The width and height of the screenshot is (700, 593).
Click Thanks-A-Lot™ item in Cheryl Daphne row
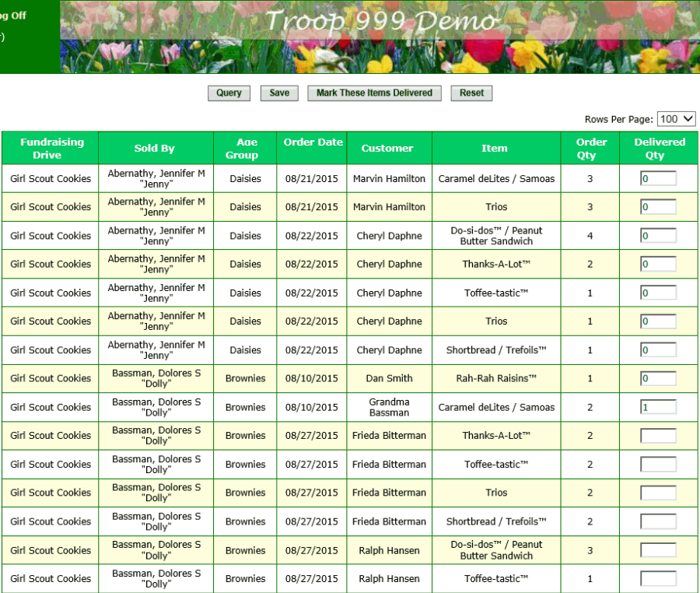[x=496, y=264]
